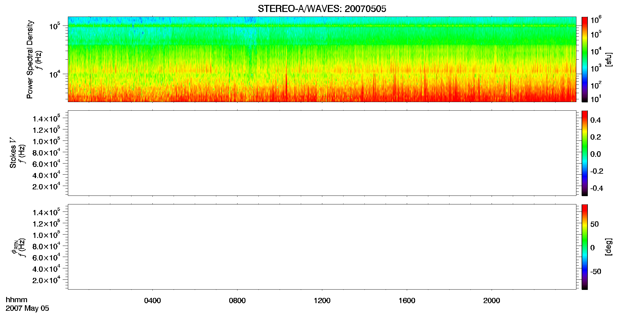
Task: Click the 1.0×10^5 tick in Stokes panel
Action: 46,141
